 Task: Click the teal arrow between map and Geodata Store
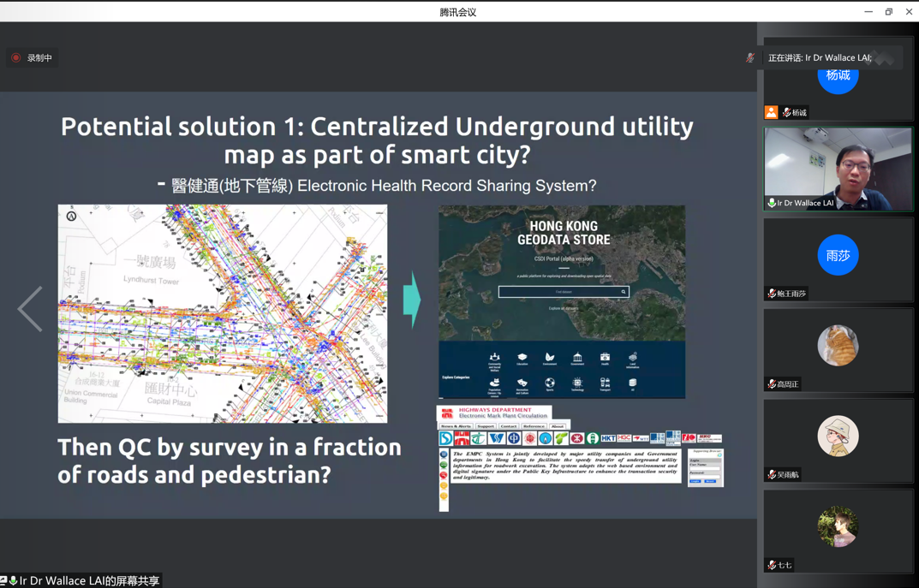click(x=412, y=300)
